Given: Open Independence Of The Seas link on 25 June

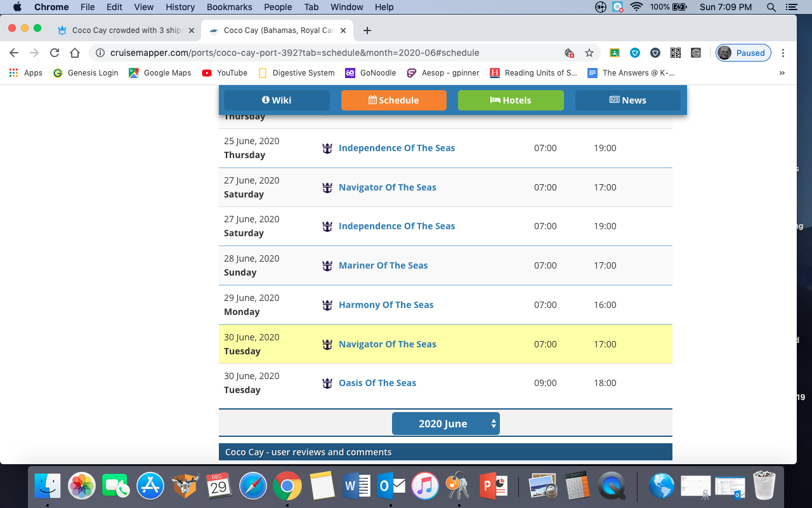Looking at the screenshot, I should [x=396, y=148].
